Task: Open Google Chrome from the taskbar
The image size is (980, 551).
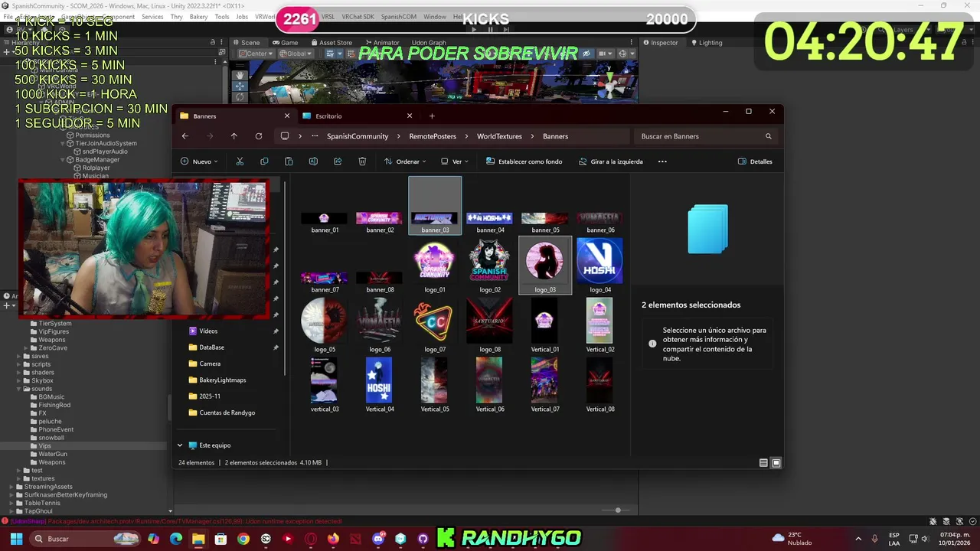Action: coord(243,539)
